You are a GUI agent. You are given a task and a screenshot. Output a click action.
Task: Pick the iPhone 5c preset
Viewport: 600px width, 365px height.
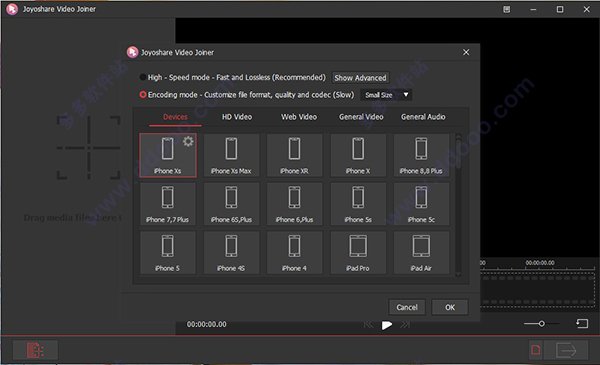(421, 204)
